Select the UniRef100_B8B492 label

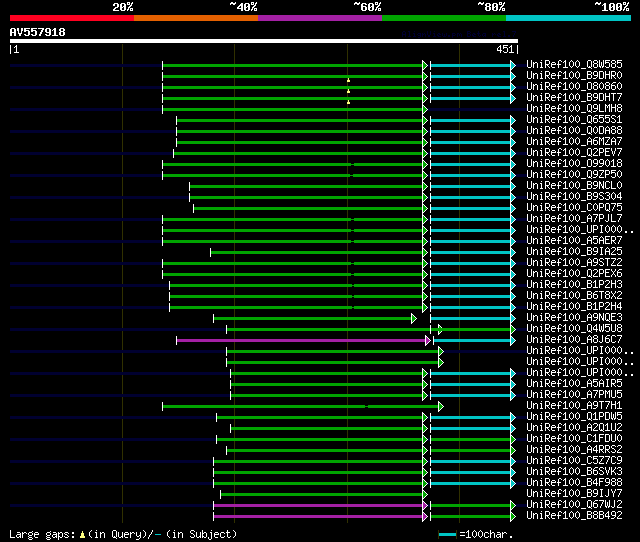point(574,516)
